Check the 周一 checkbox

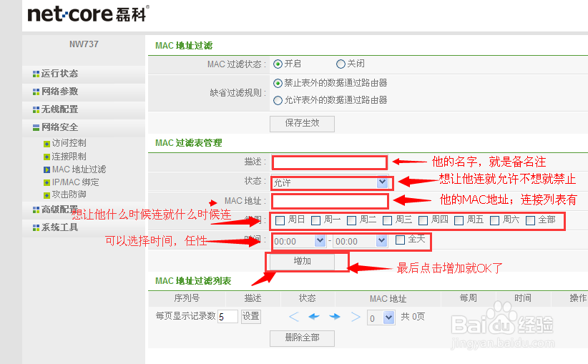[315, 220]
